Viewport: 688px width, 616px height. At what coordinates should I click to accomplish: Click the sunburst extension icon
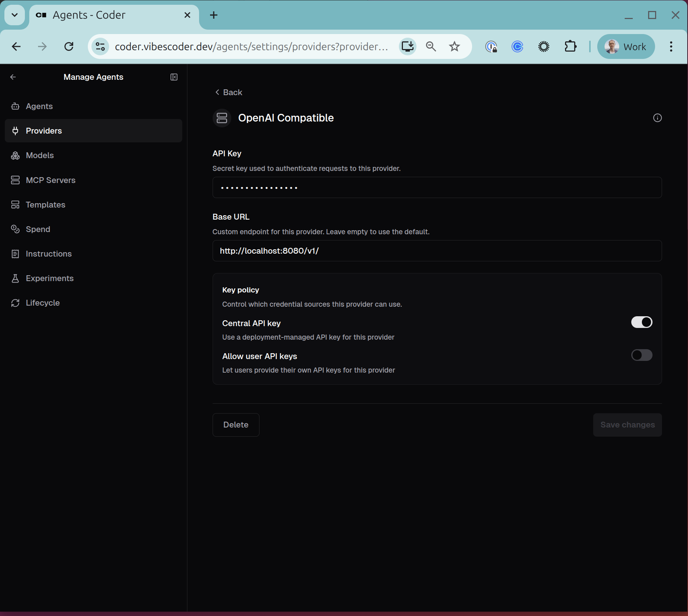coord(544,46)
